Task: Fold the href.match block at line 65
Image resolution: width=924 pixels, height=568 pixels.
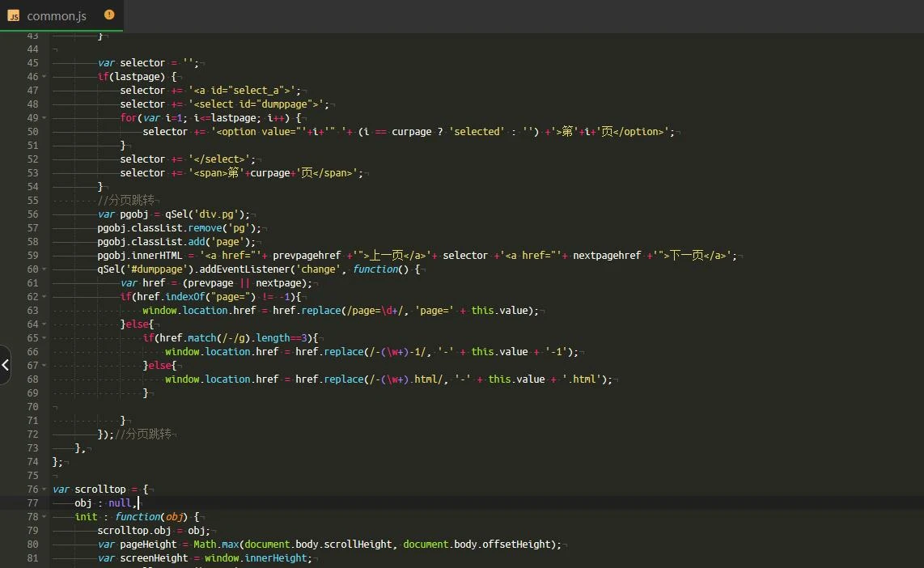Action: point(45,338)
